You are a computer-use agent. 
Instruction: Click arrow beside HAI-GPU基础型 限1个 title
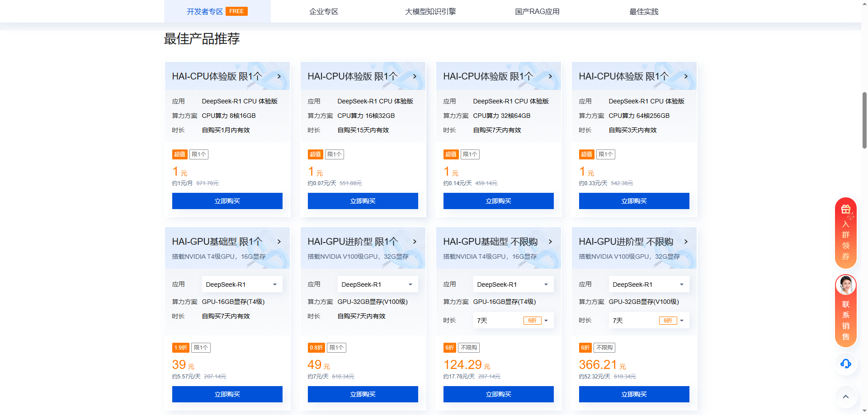point(279,242)
